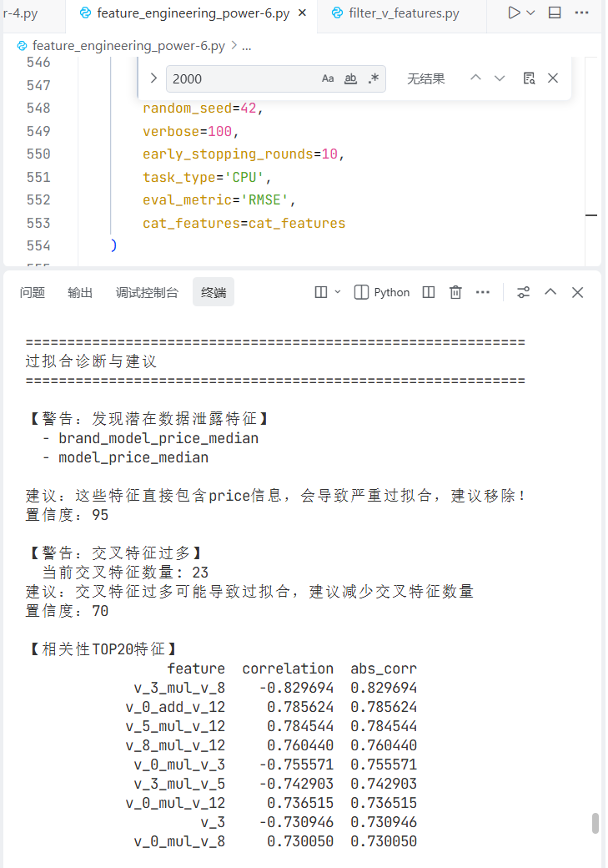The width and height of the screenshot is (608, 868).
Task: Run the Python file with play button
Action: (x=514, y=13)
